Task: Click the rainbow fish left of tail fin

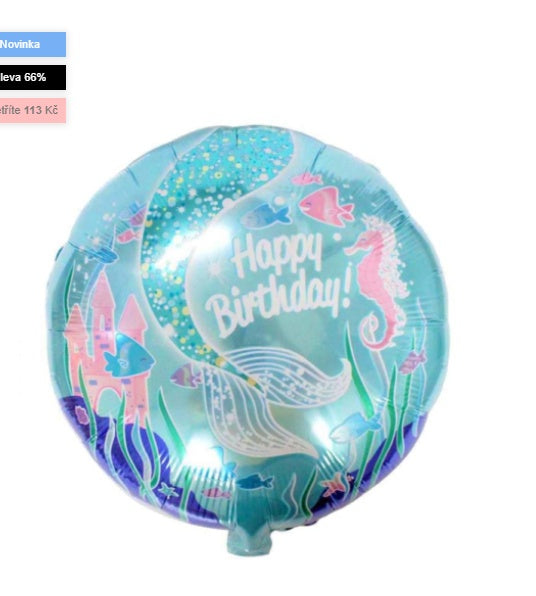Action: [x=186, y=375]
